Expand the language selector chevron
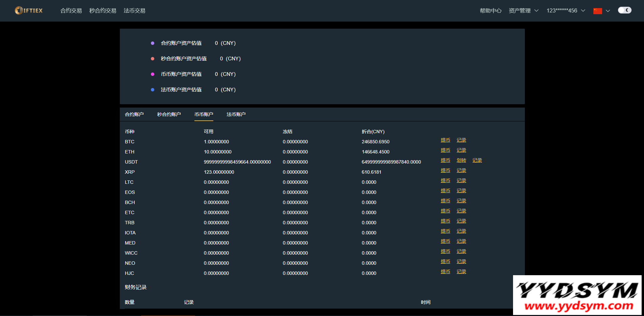Image resolution: width=644 pixels, height=316 pixels. 608,11
